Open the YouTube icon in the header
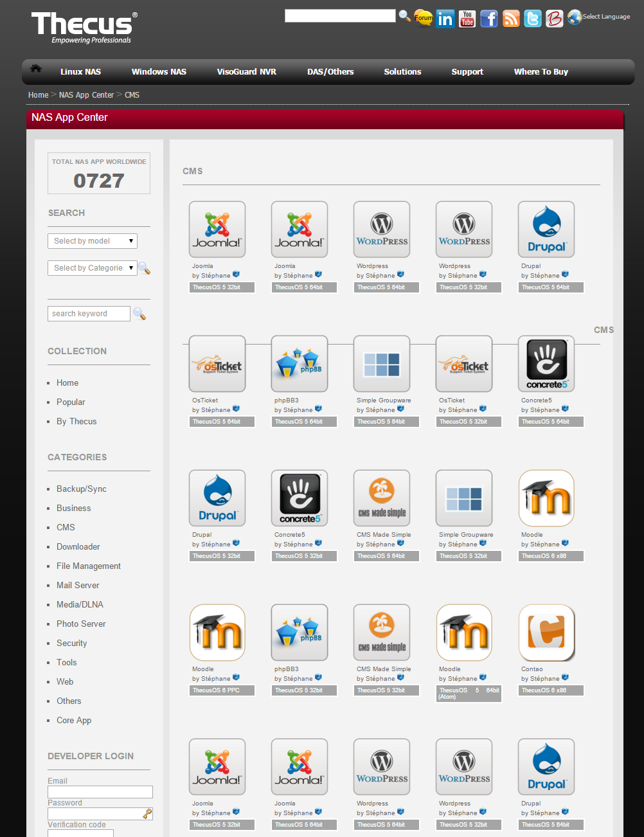The image size is (644, 837). tap(467, 19)
